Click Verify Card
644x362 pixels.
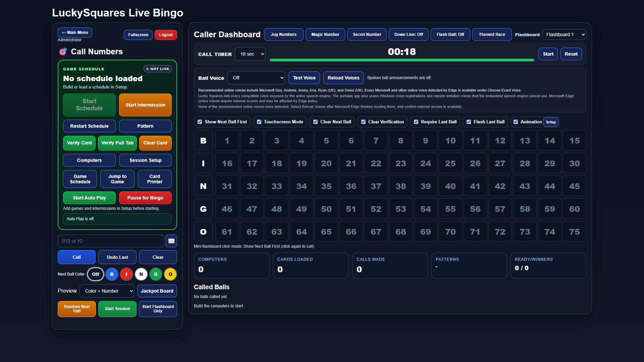tap(79, 143)
